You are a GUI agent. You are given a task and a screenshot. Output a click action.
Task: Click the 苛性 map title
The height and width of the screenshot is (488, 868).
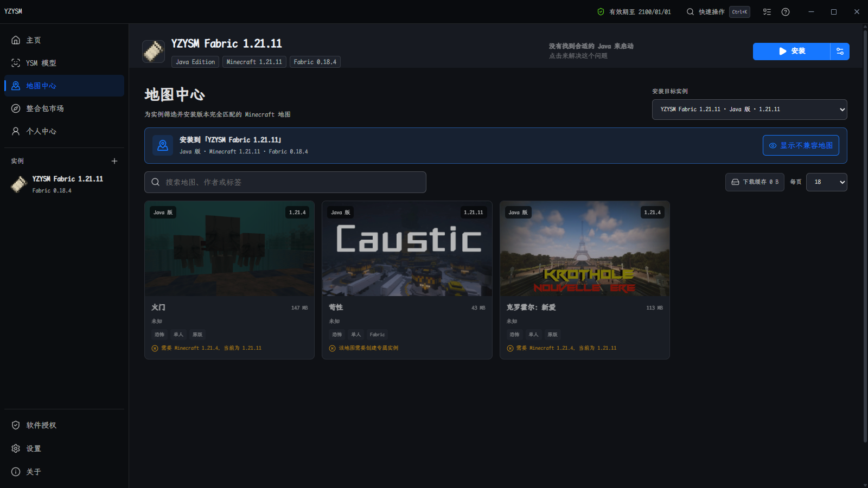point(336,307)
